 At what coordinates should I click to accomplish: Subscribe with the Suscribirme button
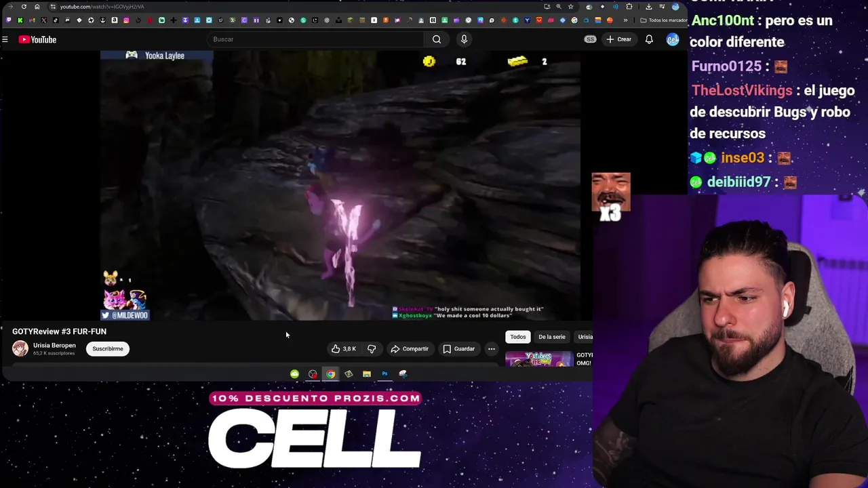108,348
